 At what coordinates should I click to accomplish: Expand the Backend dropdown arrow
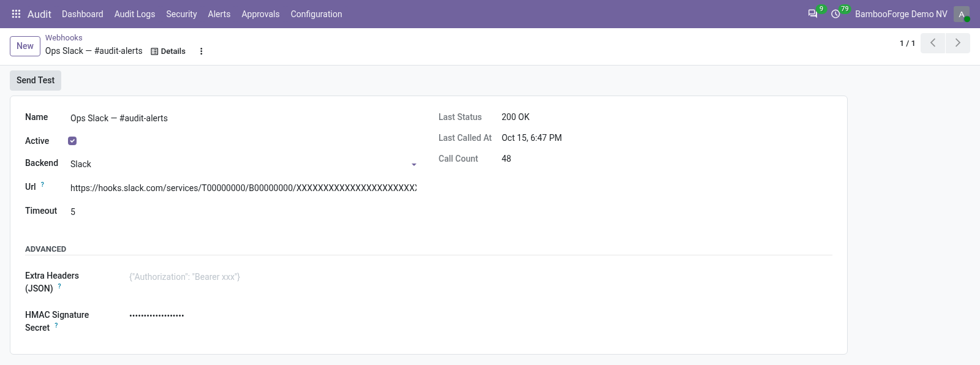pyautogui.click(x=414, y=165)
